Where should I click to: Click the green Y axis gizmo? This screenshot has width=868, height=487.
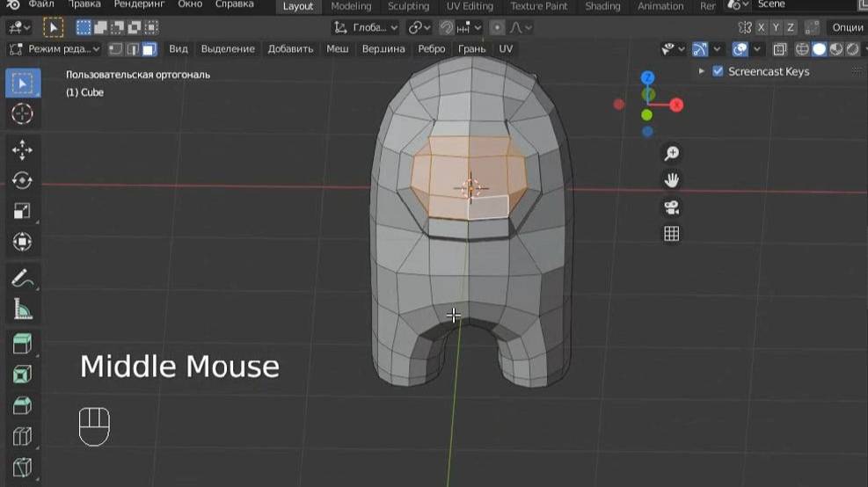(x=646, y=115)
